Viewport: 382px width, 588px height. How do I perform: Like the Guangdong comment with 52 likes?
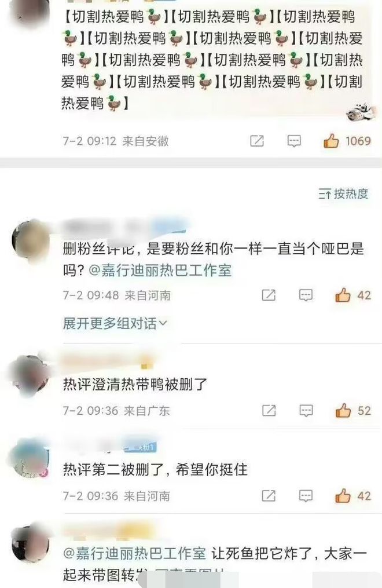coord(343,411)
